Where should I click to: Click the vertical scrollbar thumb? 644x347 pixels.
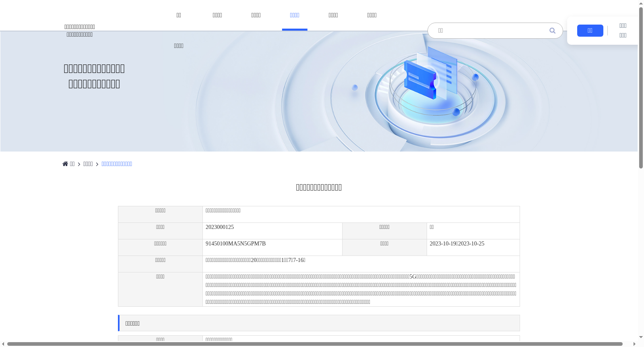641,87
